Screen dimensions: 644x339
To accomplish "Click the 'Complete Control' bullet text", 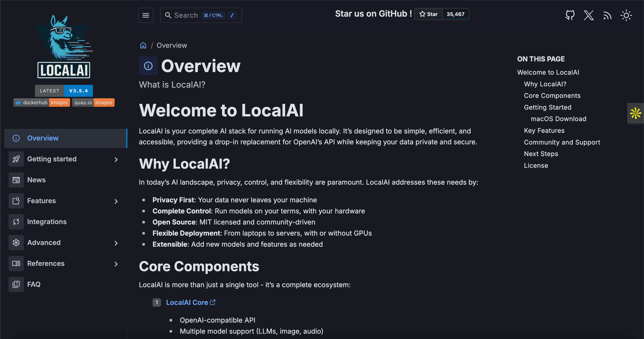I will coord(258,211).
